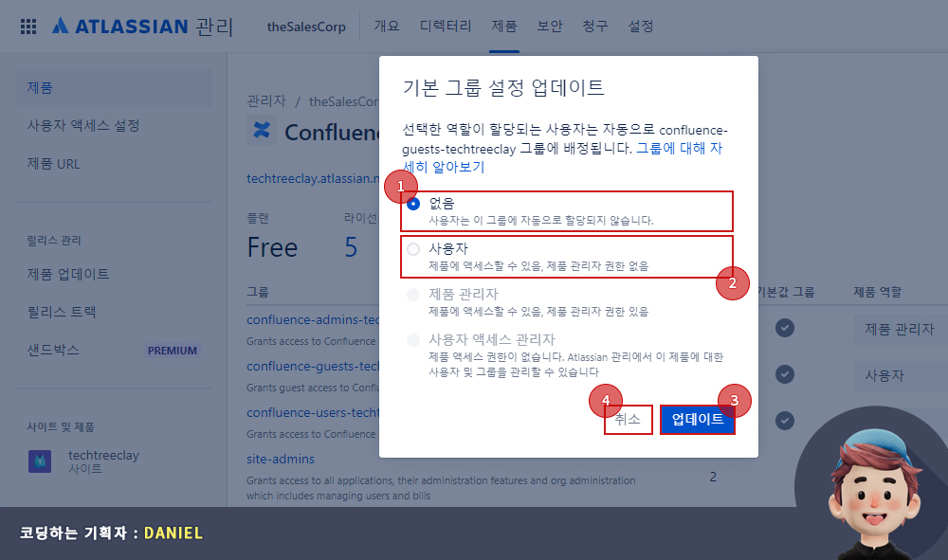This screenshot has height=560, width=948.
Task: Open the confluence-guests group link
Action: 313,366
